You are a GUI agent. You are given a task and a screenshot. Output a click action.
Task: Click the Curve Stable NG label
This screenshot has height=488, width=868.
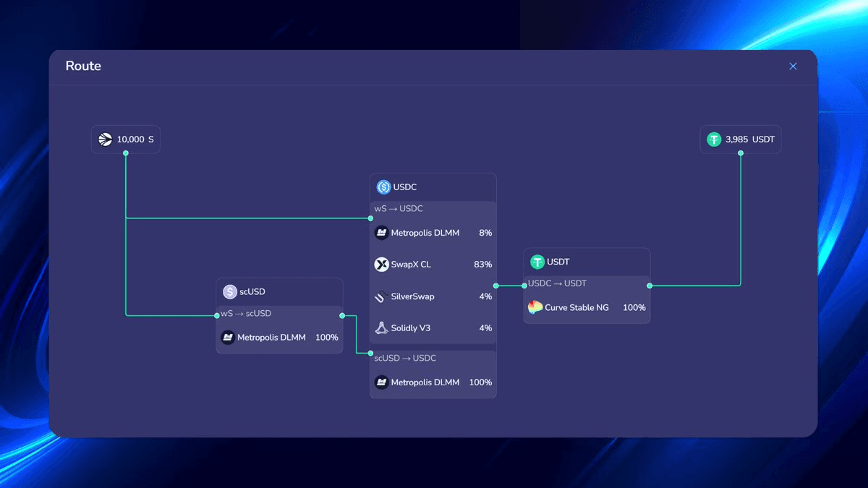pos(576,307)
